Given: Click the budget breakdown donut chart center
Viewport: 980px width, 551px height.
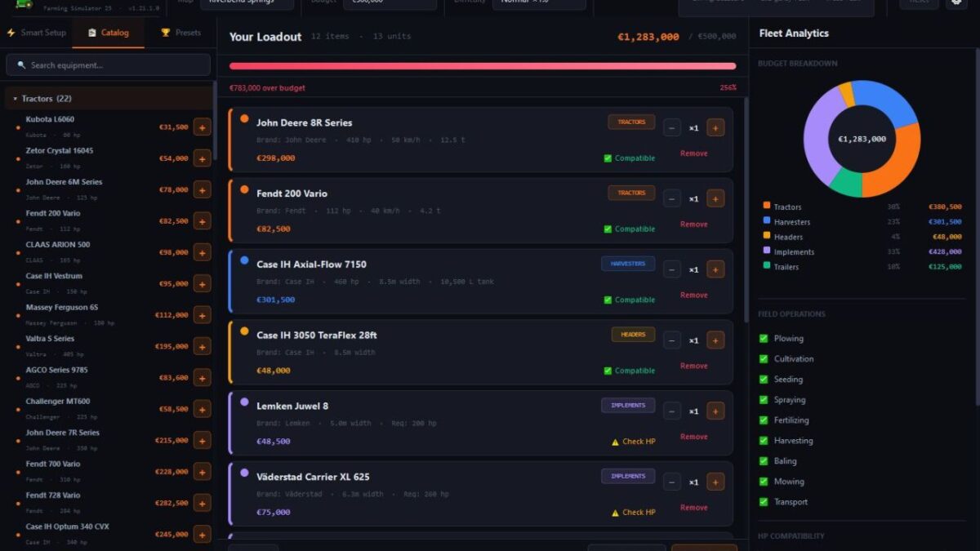Looking at the screenshot, I should [x=862, y=139].
